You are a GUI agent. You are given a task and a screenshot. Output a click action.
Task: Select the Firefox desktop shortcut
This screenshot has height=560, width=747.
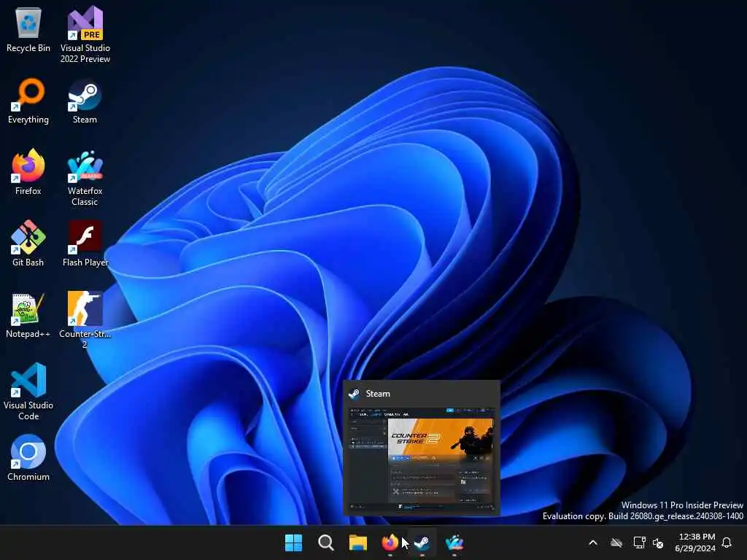tap(28, 172)
